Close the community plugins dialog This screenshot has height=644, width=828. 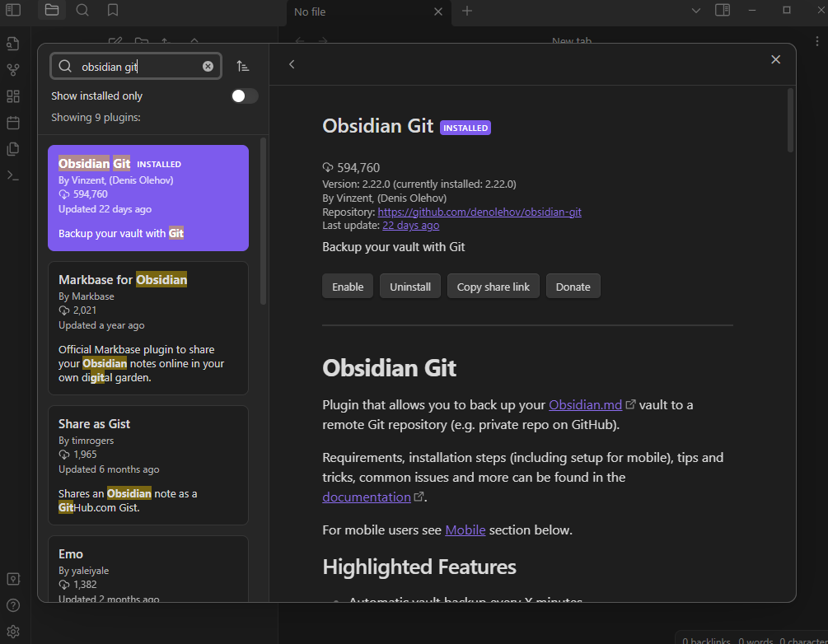pos(775,59)
